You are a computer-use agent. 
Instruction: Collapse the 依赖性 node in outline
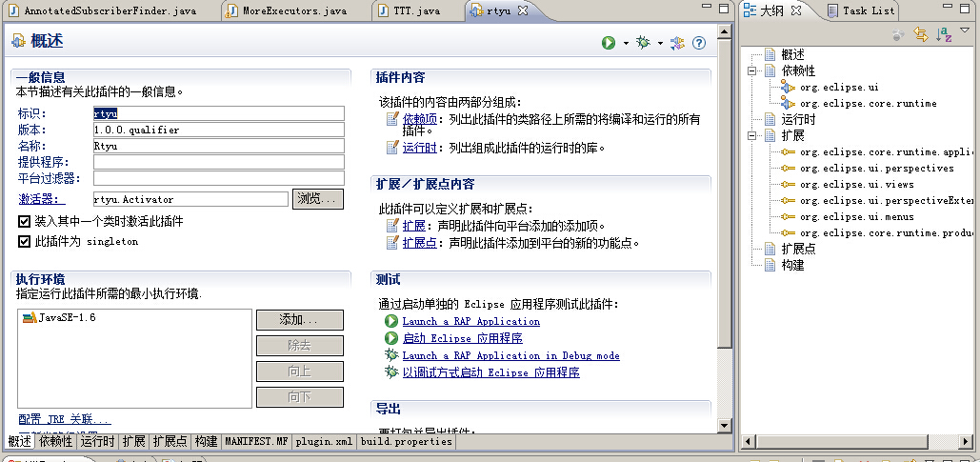(752, 70)
